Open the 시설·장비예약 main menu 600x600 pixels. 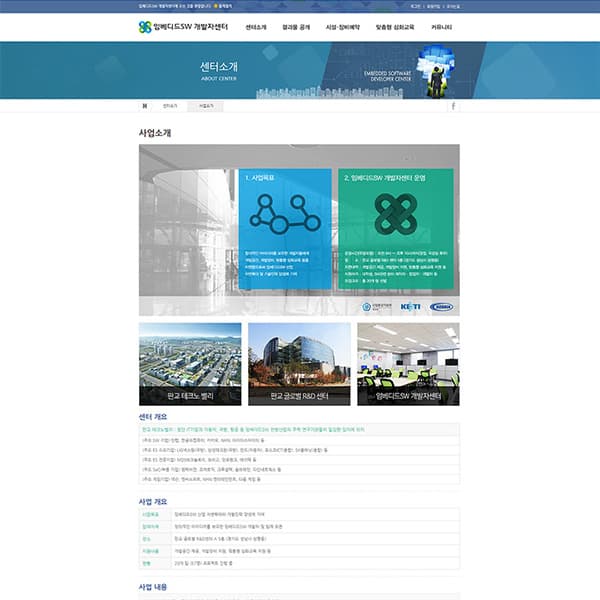click(342, 27)
